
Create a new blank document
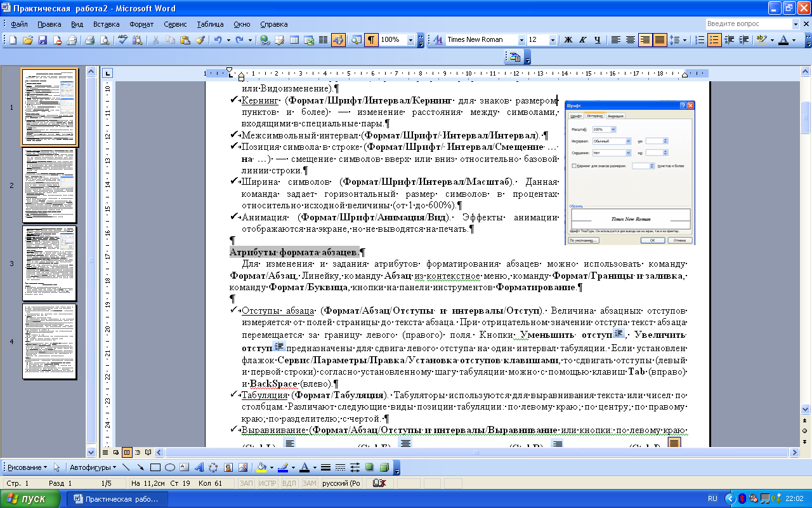point(13,39)
